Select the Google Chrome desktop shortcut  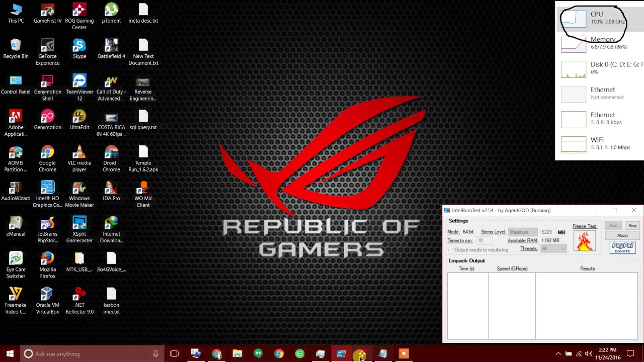coord(47,159)
